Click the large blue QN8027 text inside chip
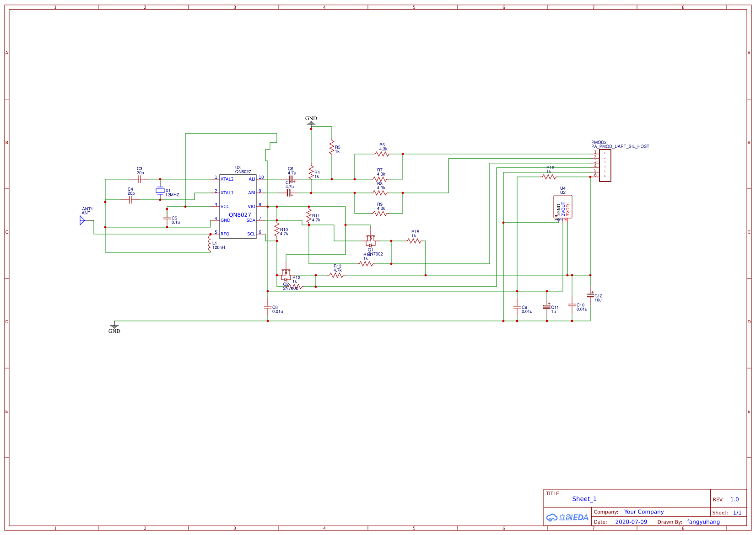The image size is (756, 535). [240, 215]
